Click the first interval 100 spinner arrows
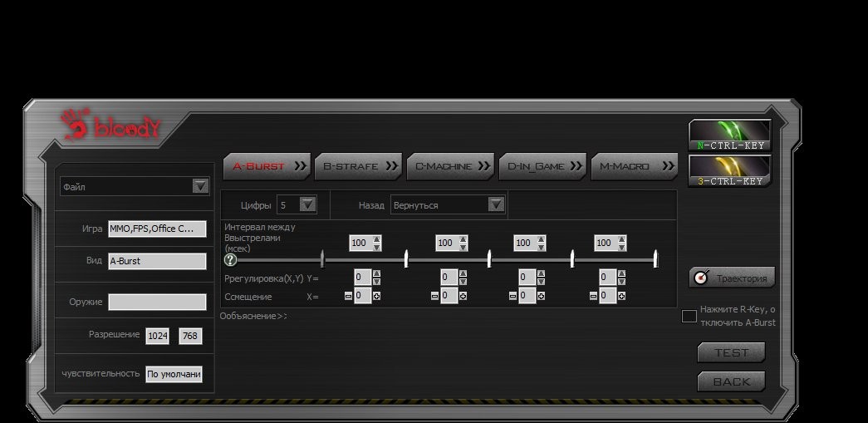This screenshot has width=868, height=423. coord(377,243)
